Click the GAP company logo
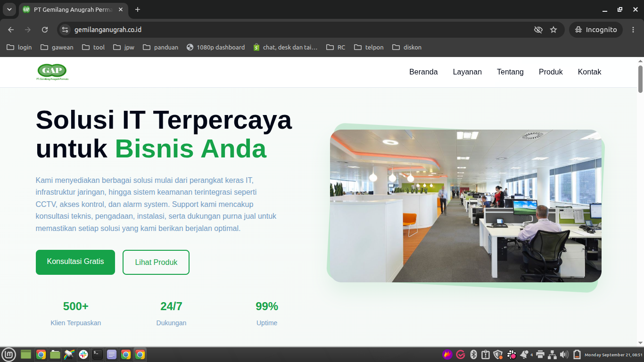 point(52,72)
